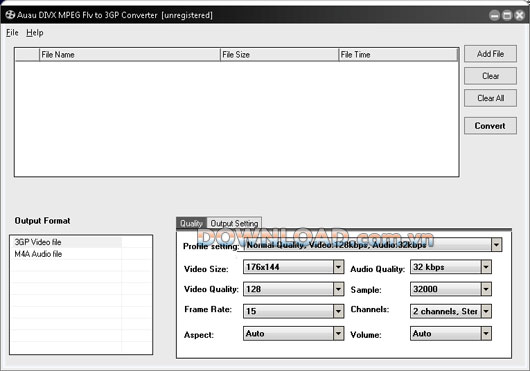Select M4A Audio file output format
The width and height of the screenshot is (530, 371).
pos(67,254)
